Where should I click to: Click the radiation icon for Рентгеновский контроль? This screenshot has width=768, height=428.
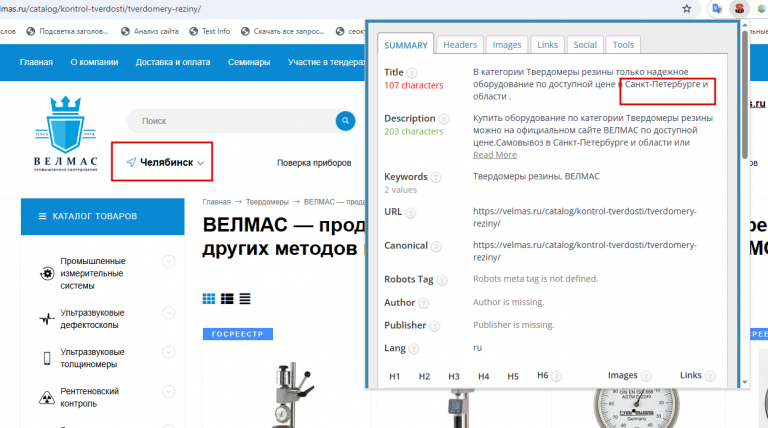pos(47,398)
